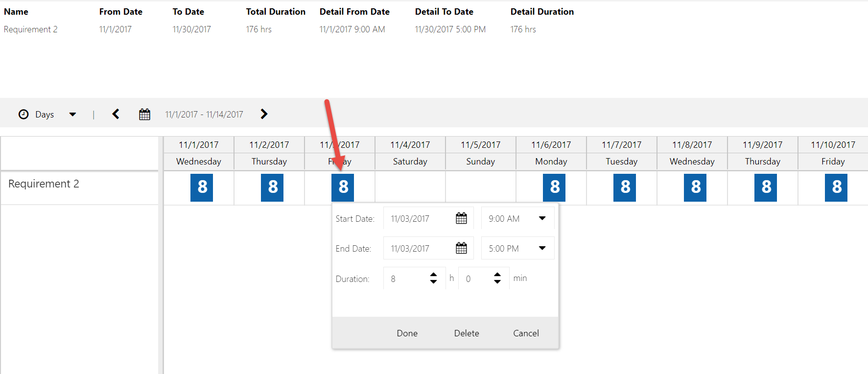Open the Start Date calendar picker
This screenshot has width=868, height=374.
click(461, 218)
